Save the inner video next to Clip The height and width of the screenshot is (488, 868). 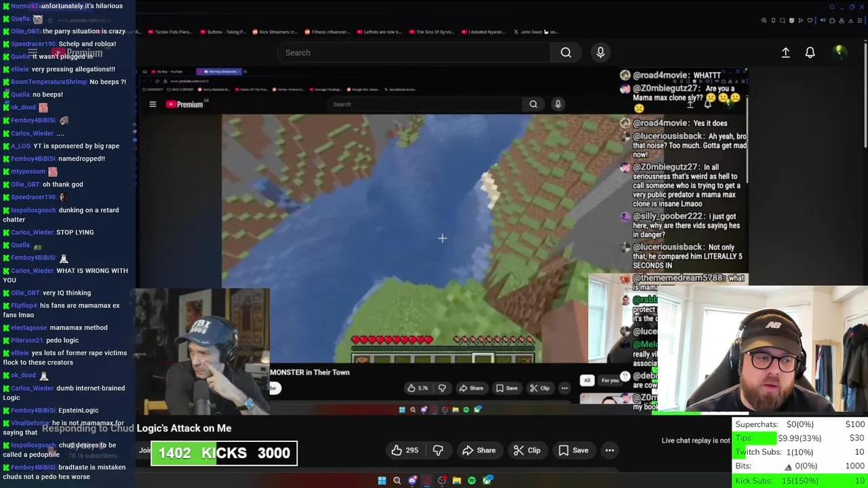click(507, 388)
